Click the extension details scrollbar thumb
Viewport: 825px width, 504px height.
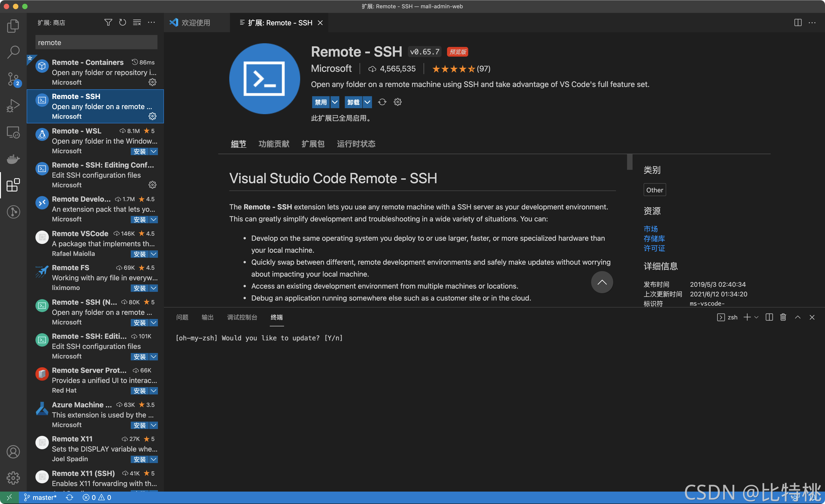pyautogui.click(x=630, y=162)
